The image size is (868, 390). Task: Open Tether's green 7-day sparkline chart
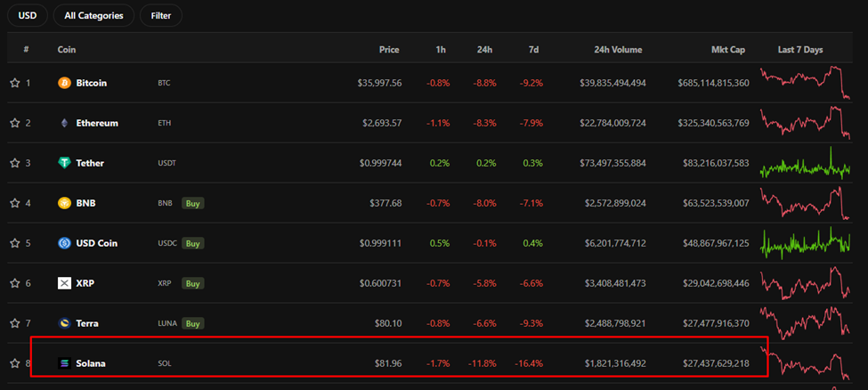pyautogui.click(x=805, y=163)
